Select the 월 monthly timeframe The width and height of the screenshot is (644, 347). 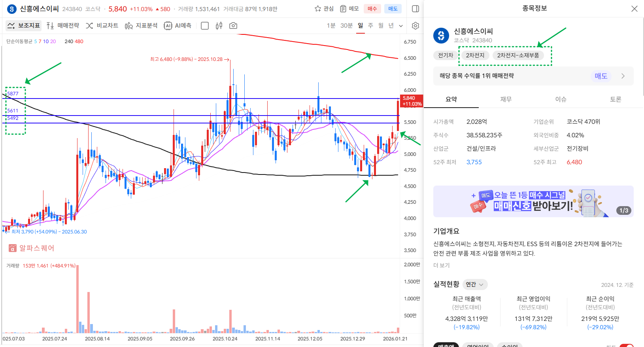pyautogui.click(x=381, y=26)
